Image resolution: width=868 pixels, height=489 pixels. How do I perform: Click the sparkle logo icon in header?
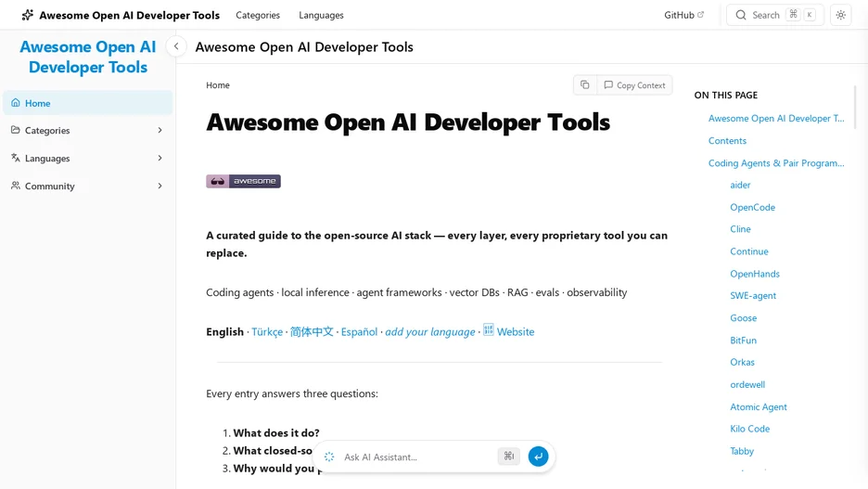(x=27, y=15)
